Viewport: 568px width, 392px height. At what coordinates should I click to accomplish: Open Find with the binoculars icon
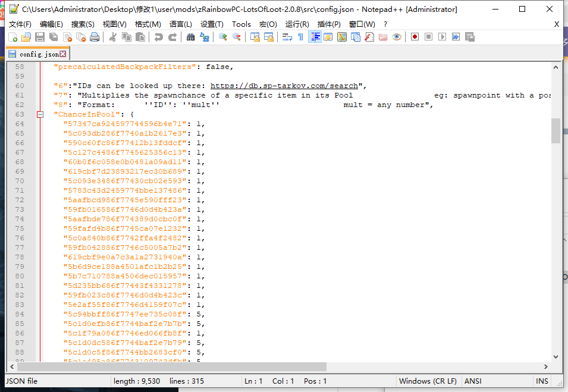point(190,37)
